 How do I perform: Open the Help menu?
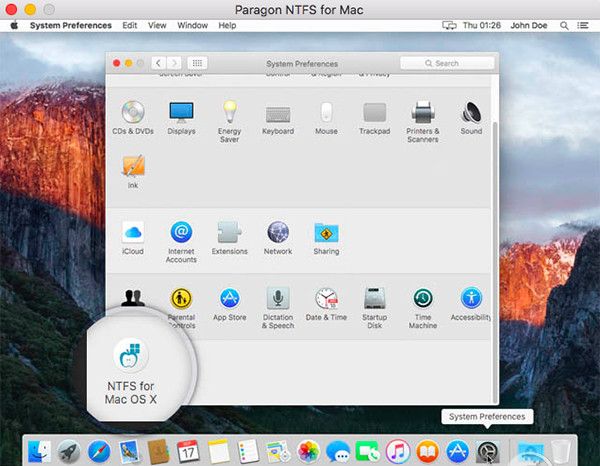click(x=227, y=26)
